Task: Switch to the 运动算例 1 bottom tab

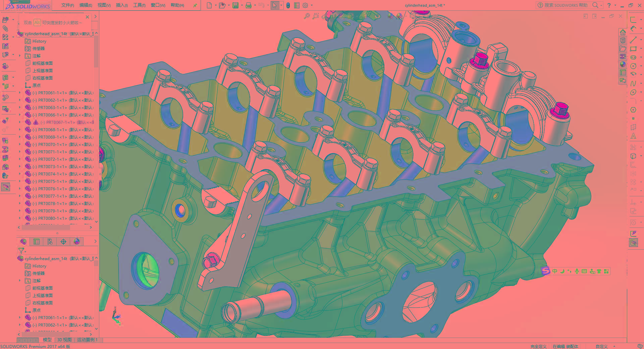Action: 87,340
